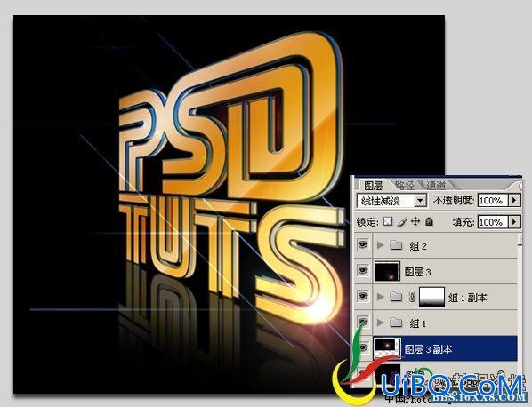This screenshot has height=407, width=532.
Task: Expand the 组 2 group triangle
Action: (x=381, y=245)
